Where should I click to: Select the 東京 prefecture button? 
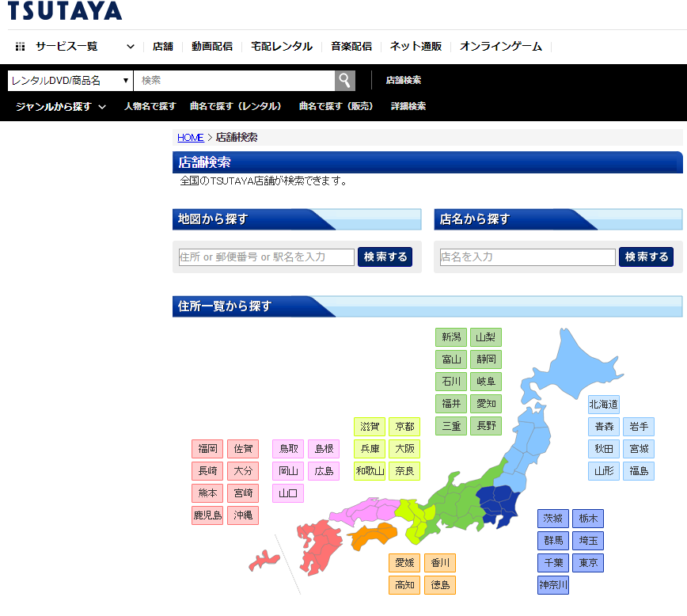[588, 563]
